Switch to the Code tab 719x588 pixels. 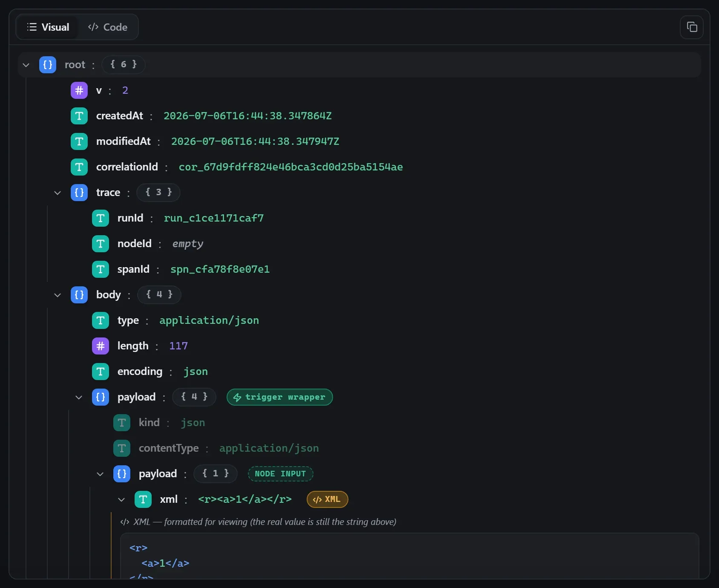tap(108, 27)
